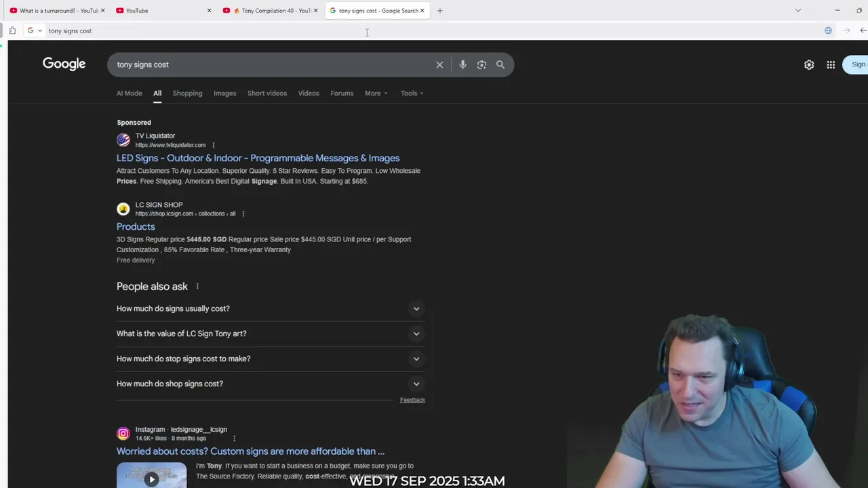Click the translate globe icon in address bar
Viewport: 868px width, 488px height.
828,30
